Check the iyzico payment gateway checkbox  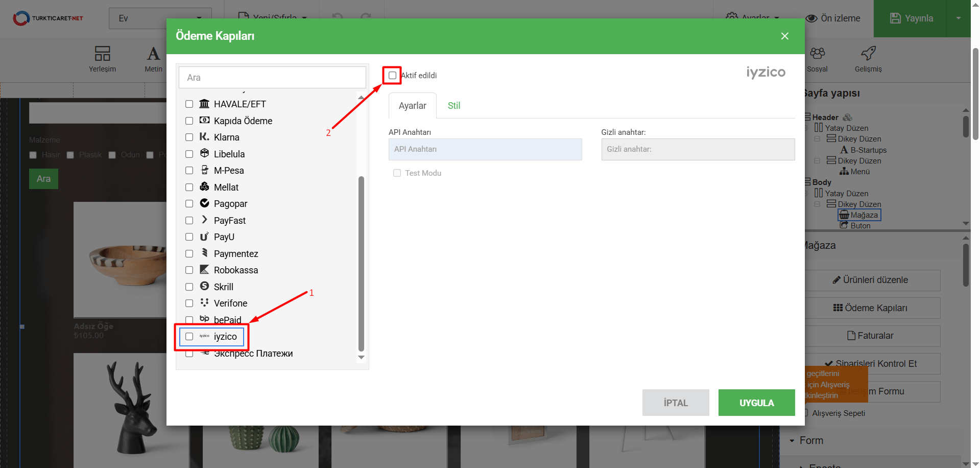[x=189, y=337]
